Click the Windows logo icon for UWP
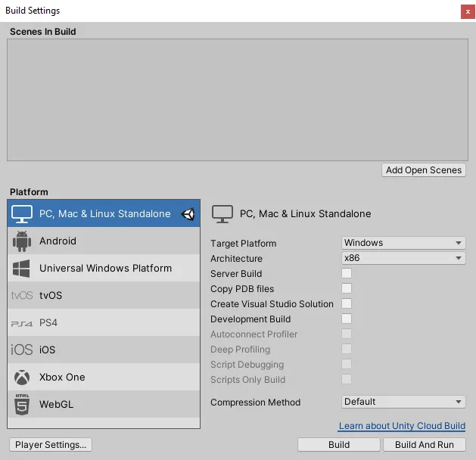 pos(21,269)
